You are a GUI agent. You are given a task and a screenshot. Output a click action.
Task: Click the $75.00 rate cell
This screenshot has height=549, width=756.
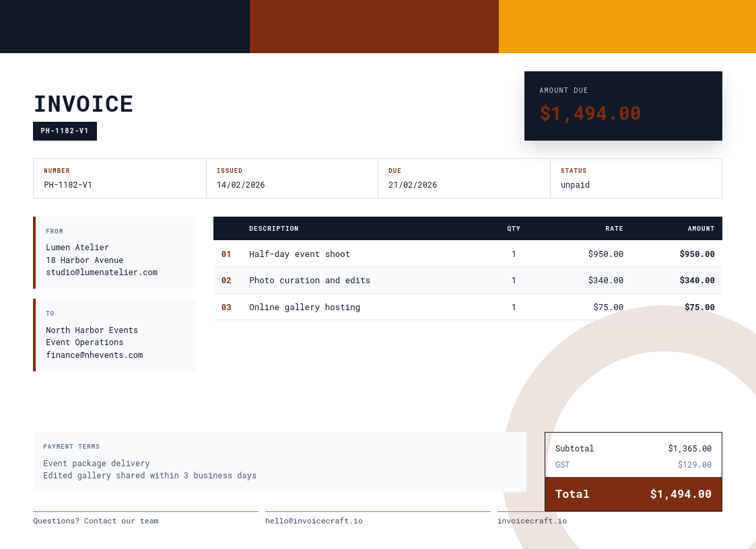(608, 307)
